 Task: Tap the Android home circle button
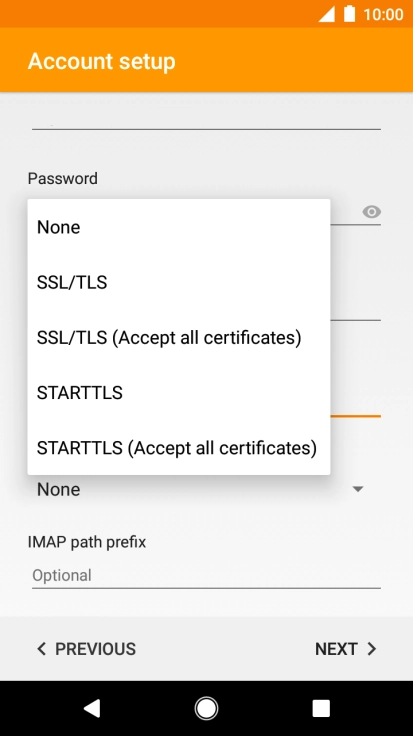pyautogui.click(x=206, y=708)
